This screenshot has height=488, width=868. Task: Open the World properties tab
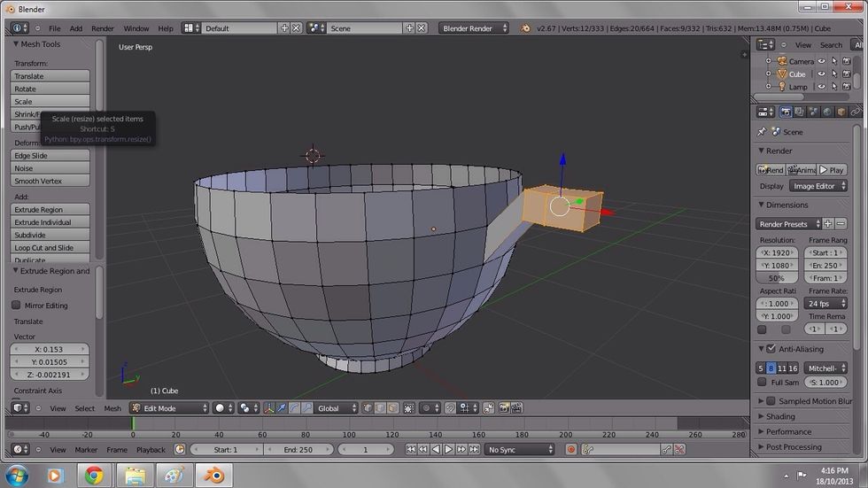coord(827,112)
